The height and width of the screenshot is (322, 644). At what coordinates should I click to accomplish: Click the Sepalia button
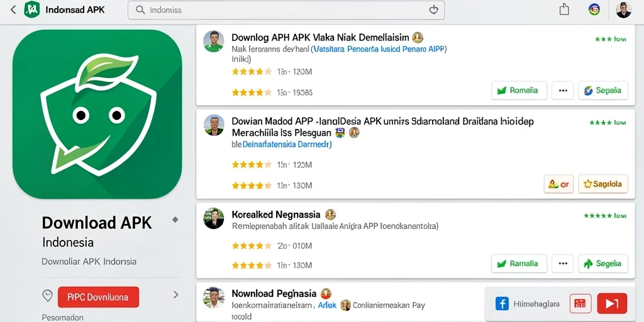click(x=603, y=91)
